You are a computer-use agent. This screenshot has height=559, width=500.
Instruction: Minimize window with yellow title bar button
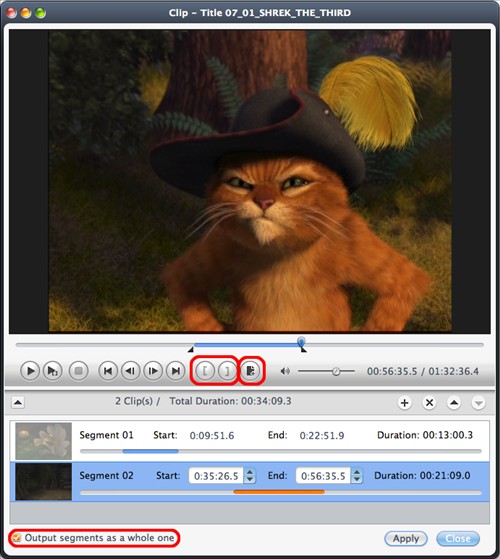[26, 13]
